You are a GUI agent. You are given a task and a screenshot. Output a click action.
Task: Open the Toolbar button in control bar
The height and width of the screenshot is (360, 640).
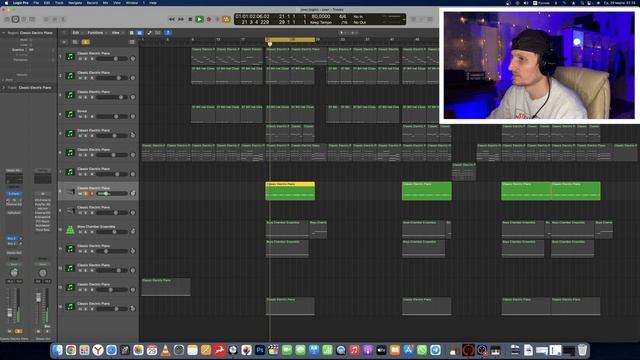(32, 19)
